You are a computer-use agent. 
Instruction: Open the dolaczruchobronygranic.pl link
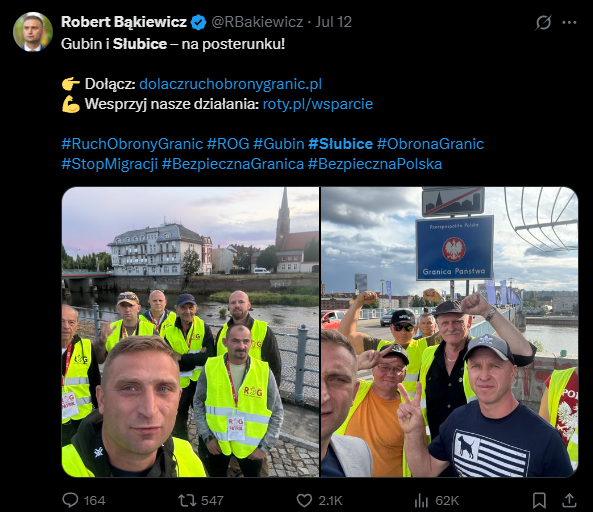pos(230,84)
